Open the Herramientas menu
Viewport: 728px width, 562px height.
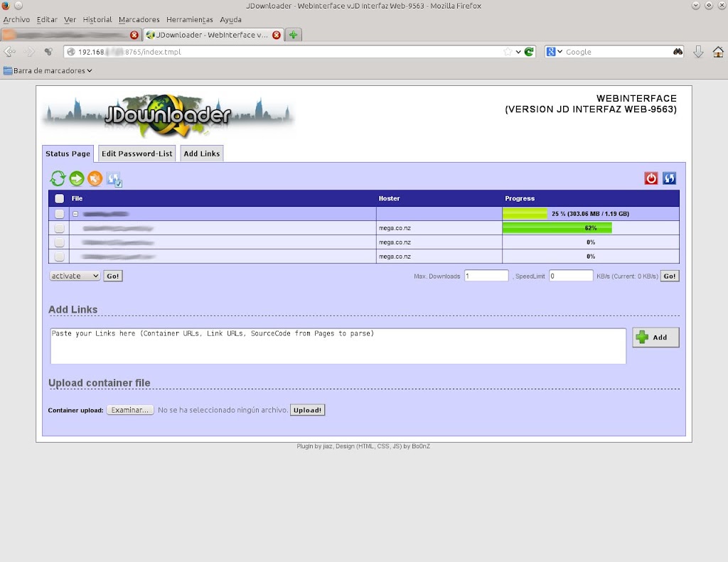[x=190, y=20]
